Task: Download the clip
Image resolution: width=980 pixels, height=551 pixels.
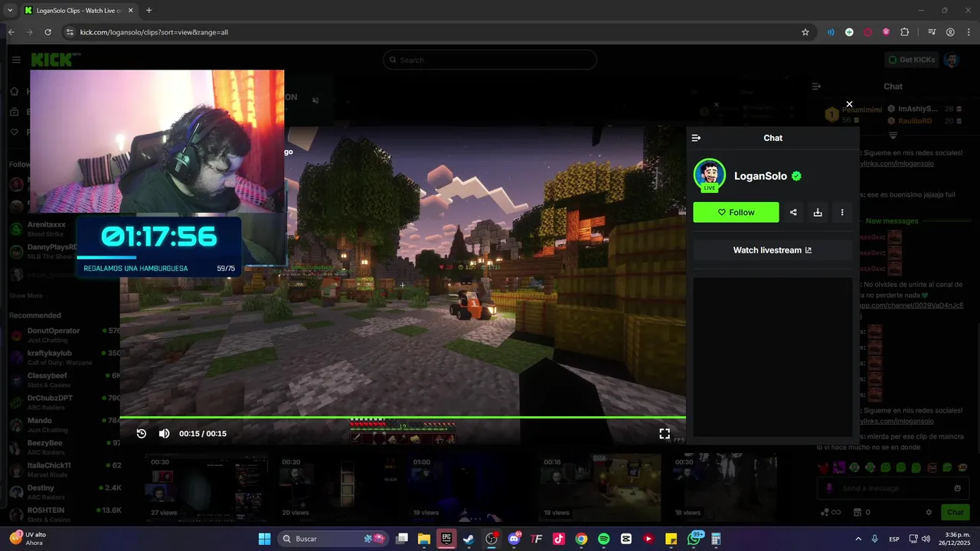Action: point(818,212)
